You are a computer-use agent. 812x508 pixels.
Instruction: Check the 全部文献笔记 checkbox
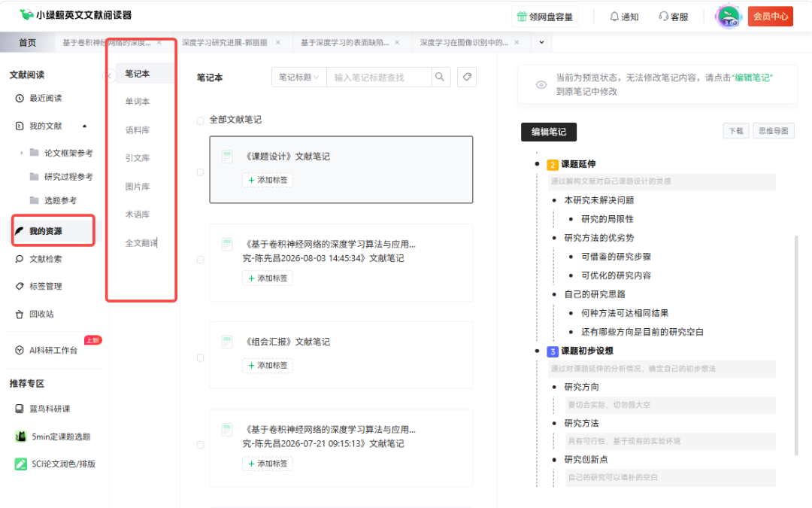click(x=201, y=120)
